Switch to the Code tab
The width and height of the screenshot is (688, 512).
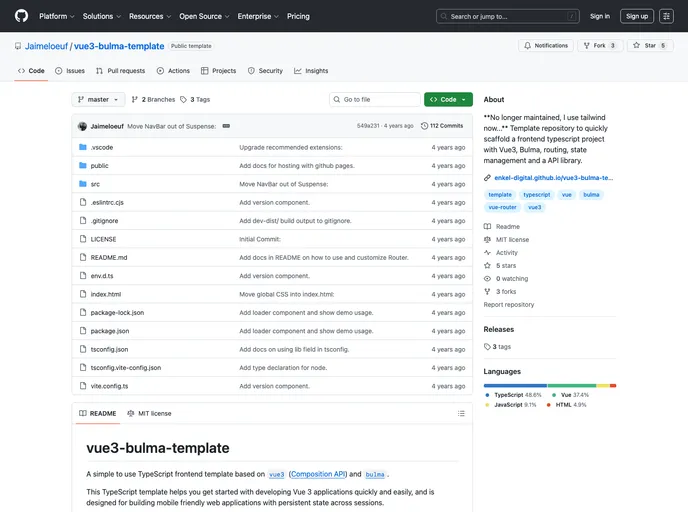[31, 71]
